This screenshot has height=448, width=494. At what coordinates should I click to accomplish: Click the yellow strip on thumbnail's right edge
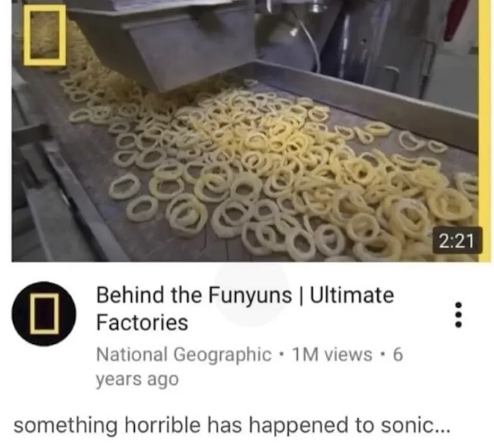click(x=484, y=131)
